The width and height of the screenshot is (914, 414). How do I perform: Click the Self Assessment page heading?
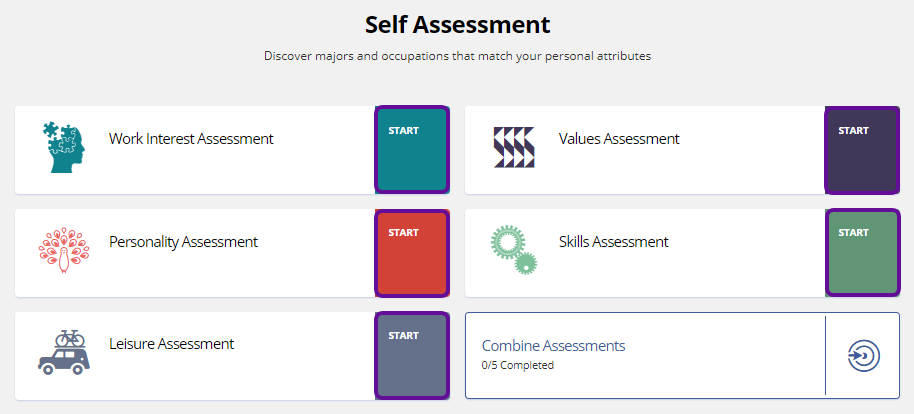coord(458,25)
